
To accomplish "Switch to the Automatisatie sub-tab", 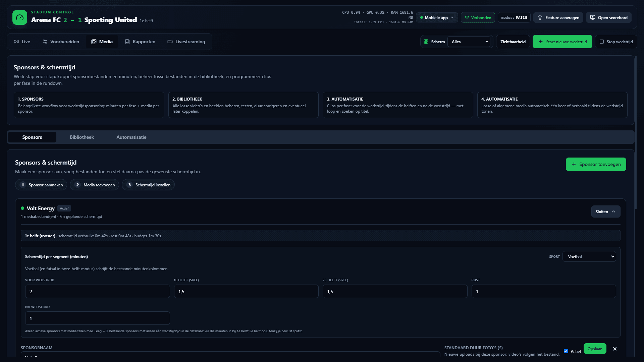I will click(131, 137).
